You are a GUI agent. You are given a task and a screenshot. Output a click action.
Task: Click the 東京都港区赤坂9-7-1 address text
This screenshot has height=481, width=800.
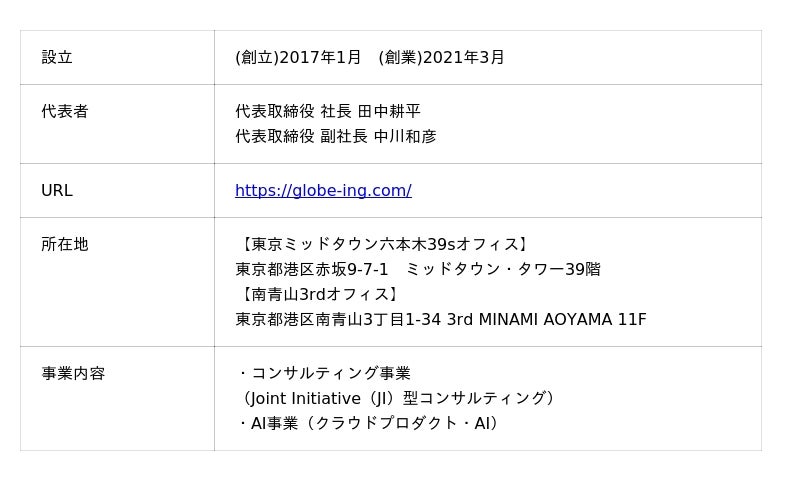[x=312, y=270]
